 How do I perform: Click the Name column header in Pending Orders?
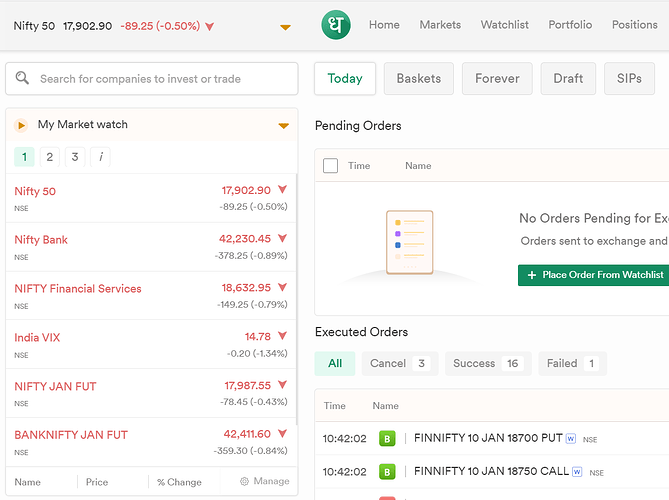pos(418,166)
